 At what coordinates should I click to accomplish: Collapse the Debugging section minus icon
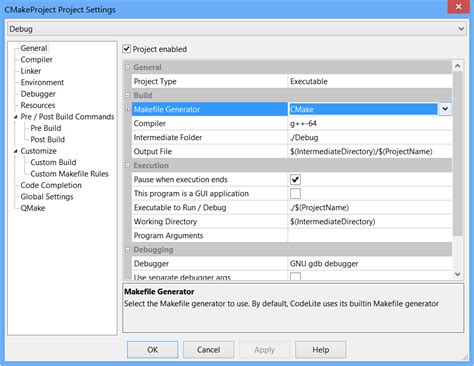(x=127, y=250)
